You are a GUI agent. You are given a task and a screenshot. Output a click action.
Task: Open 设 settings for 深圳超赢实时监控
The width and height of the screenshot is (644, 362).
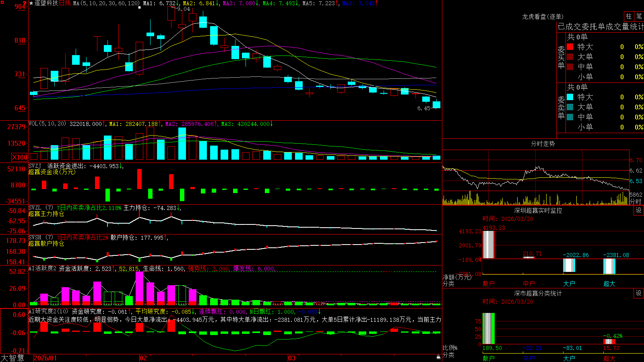click(639, 210)
